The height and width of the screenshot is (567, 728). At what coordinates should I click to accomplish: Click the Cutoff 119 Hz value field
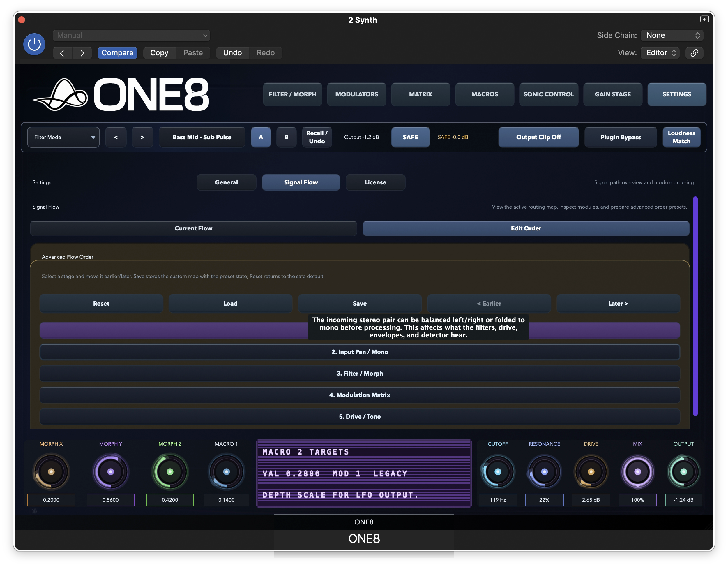click(498, 500)
